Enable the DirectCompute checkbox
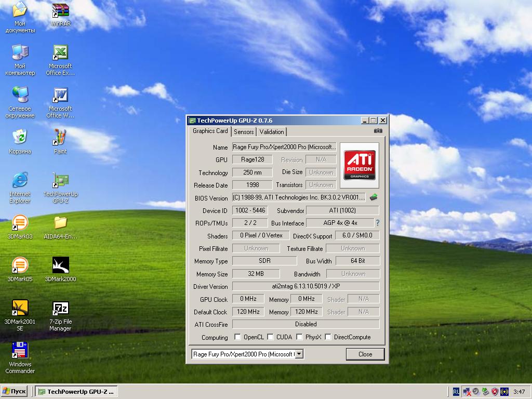 [x=328, y=337]
